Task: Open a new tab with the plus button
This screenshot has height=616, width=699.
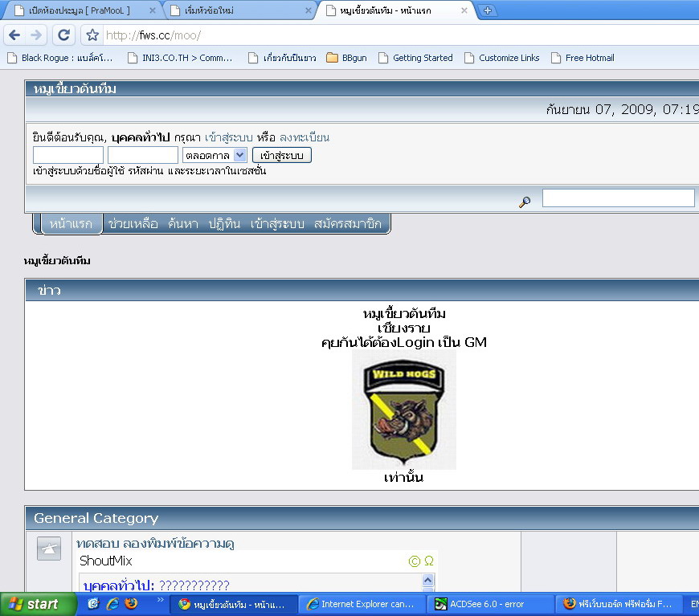Action: (487, 10)
